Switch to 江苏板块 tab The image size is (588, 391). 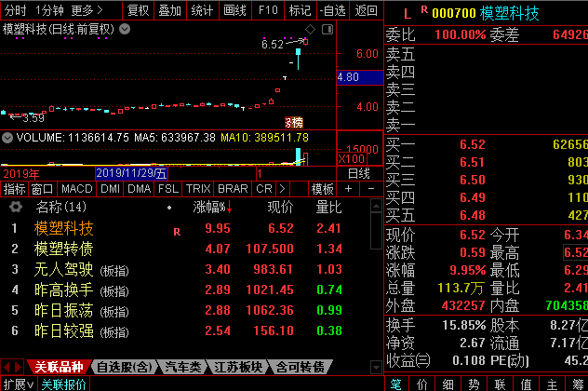click(238, 367)
